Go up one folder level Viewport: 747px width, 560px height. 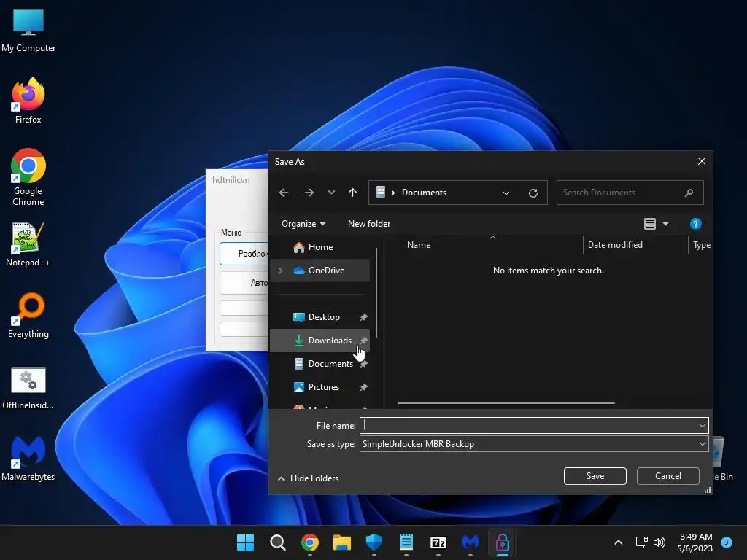(x=352, y=192)
